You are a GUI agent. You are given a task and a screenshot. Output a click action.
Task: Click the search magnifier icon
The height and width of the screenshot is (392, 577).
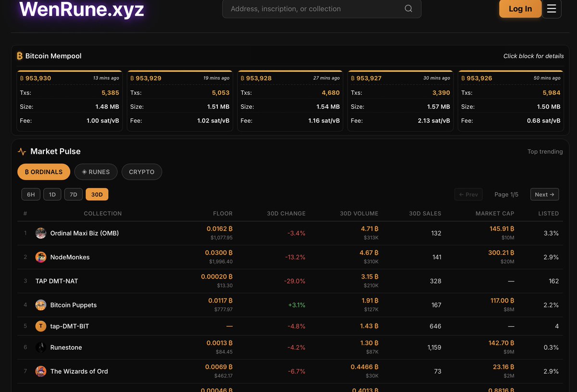coord(408,9)
